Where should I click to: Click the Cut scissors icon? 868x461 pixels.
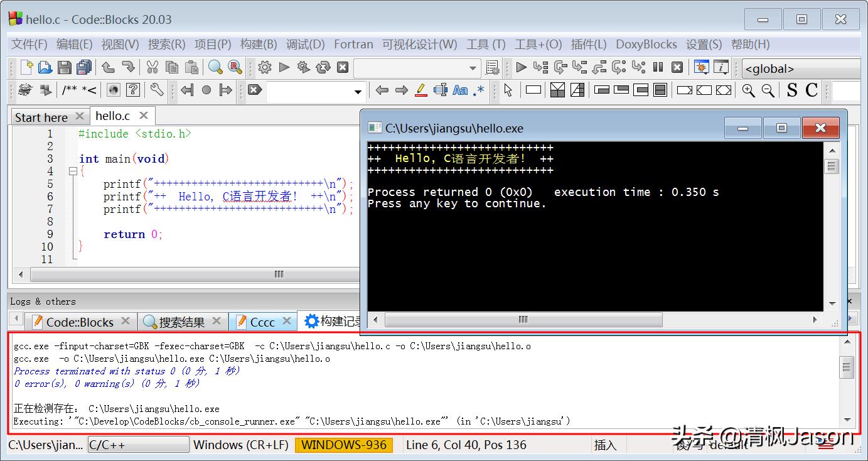point(152,67)
